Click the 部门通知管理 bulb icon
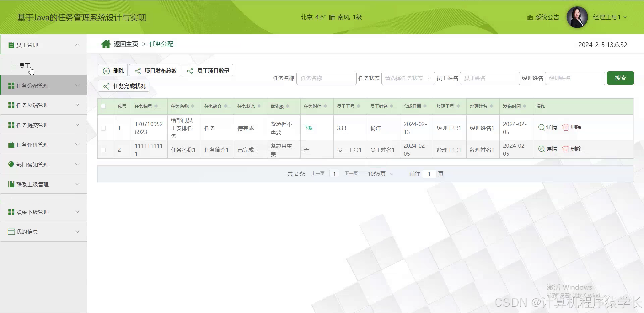Image resolution: width=644 pixels, height=313 pixels. 11,165
